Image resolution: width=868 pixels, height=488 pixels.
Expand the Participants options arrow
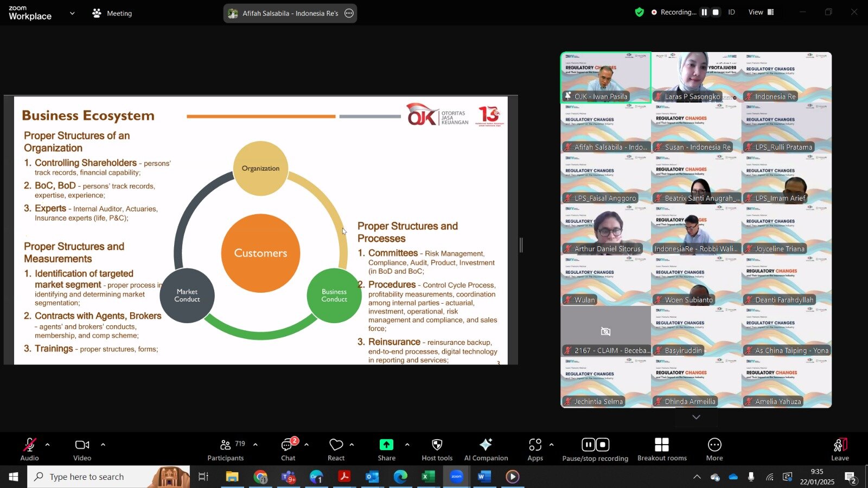point(256,445)
